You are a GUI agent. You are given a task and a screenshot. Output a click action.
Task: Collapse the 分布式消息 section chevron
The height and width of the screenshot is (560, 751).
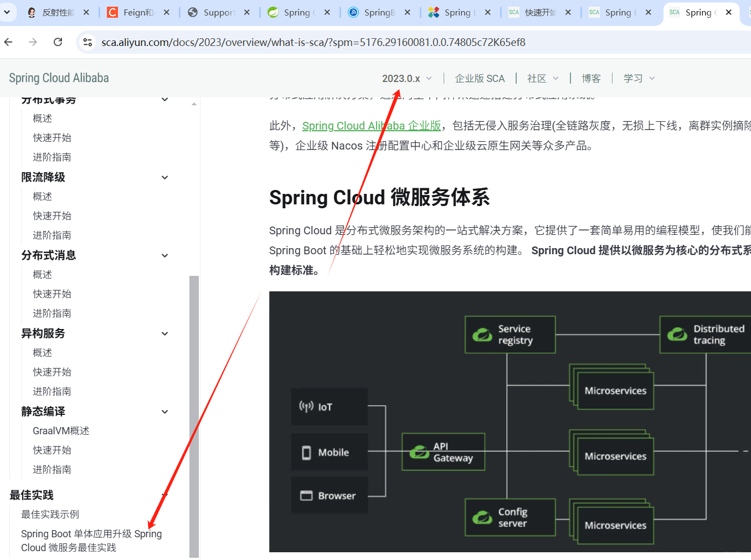(x=164, y=255)
